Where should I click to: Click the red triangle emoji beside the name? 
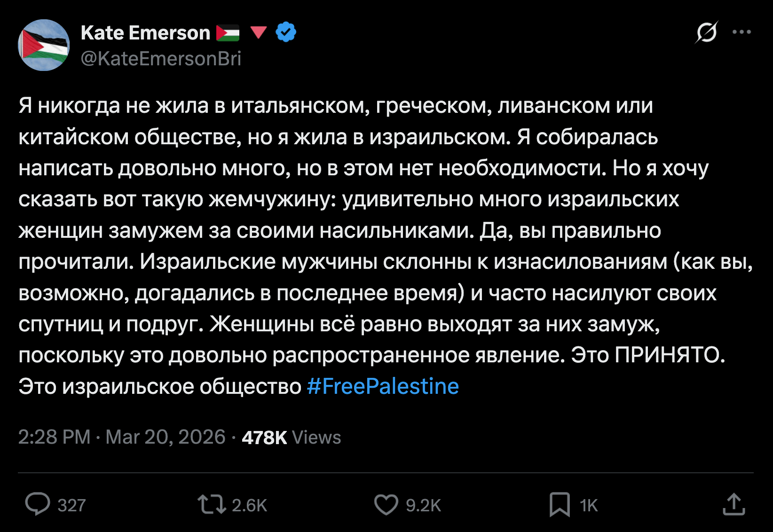pos(259,32)
